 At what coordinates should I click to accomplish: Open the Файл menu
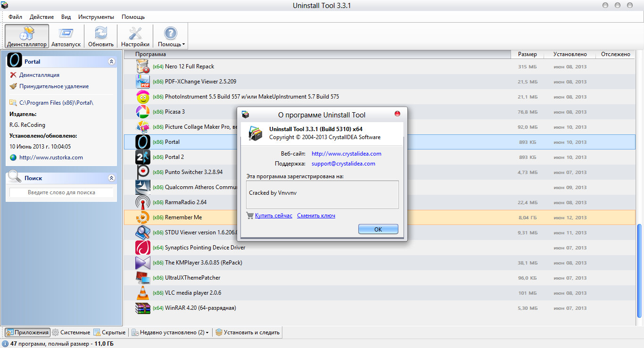pos(15,17)
